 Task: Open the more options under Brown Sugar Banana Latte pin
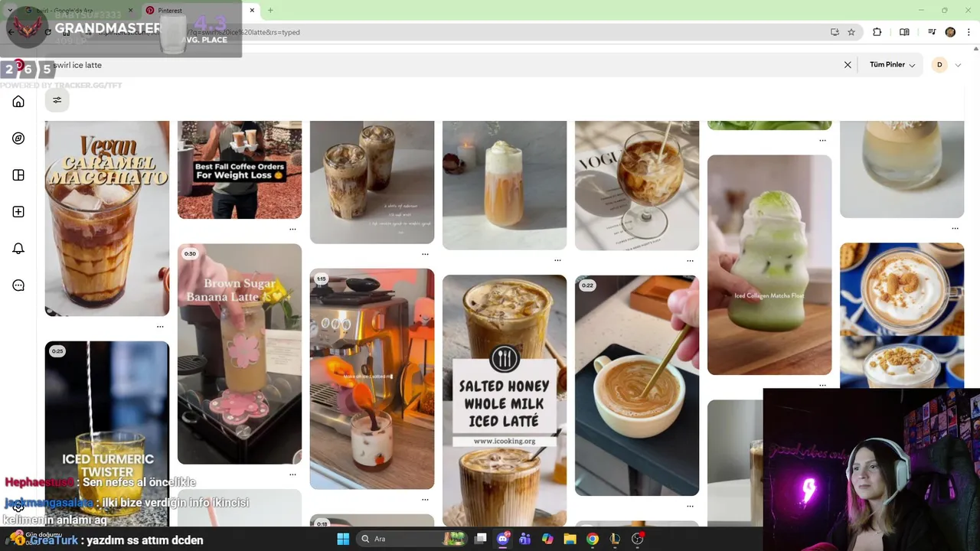coord(292,474)
